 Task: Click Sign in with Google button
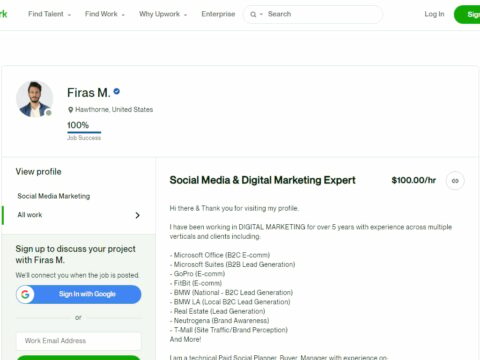pyautogui.click(x=78, y=294)
